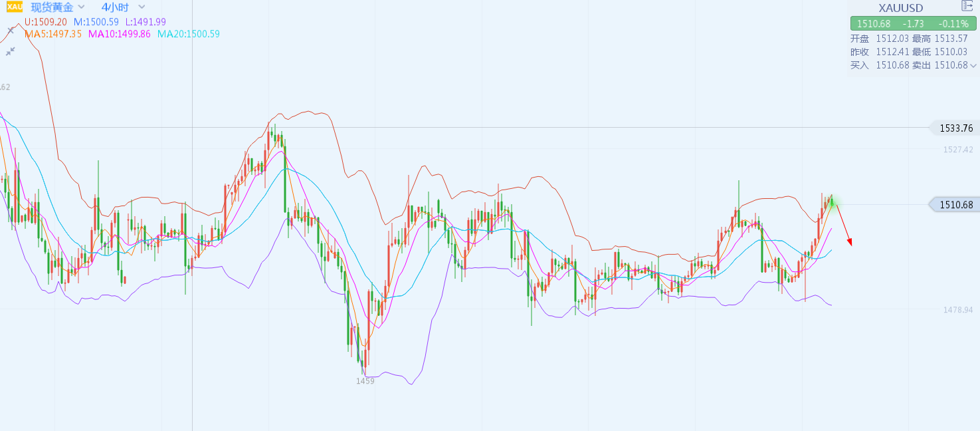Expand the quote panel with bottom chevron
This screenshot has width=980, height=431.
[x=973, y=65]
